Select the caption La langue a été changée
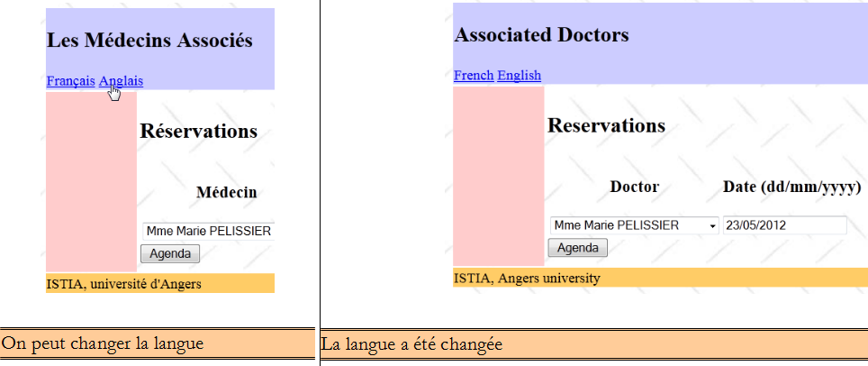Viewport: 868px width, 366px height. 411,344
